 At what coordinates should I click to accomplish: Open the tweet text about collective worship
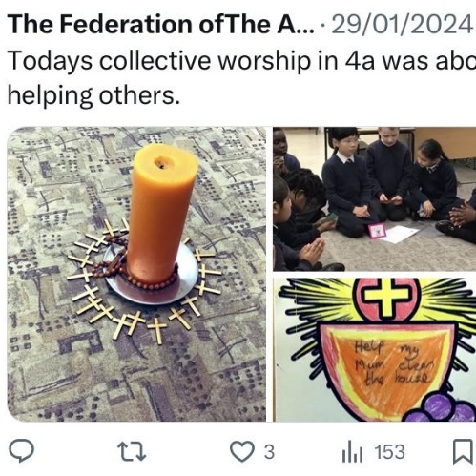pyautogui.click(x=241, y=78)
